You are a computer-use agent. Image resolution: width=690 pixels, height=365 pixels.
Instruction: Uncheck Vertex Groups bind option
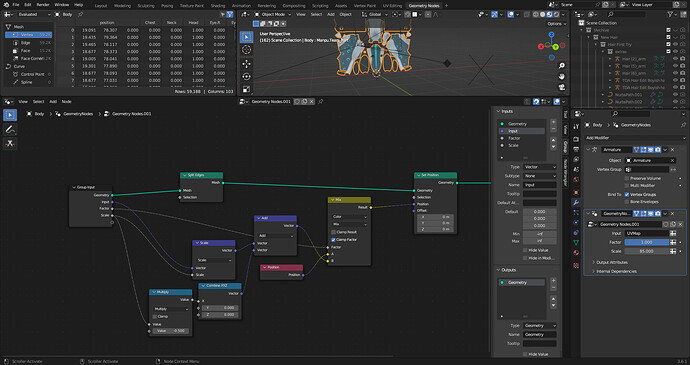(x=627, y=194)
